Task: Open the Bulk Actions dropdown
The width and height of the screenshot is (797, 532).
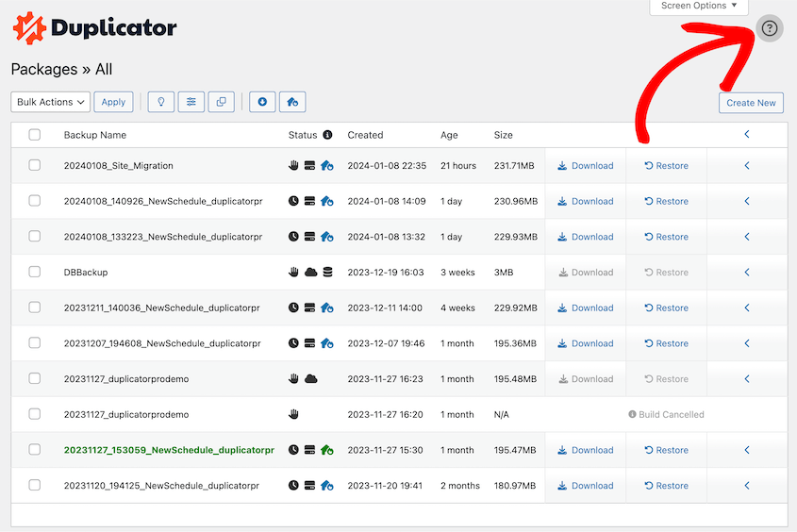Action: tap(50, 102)
